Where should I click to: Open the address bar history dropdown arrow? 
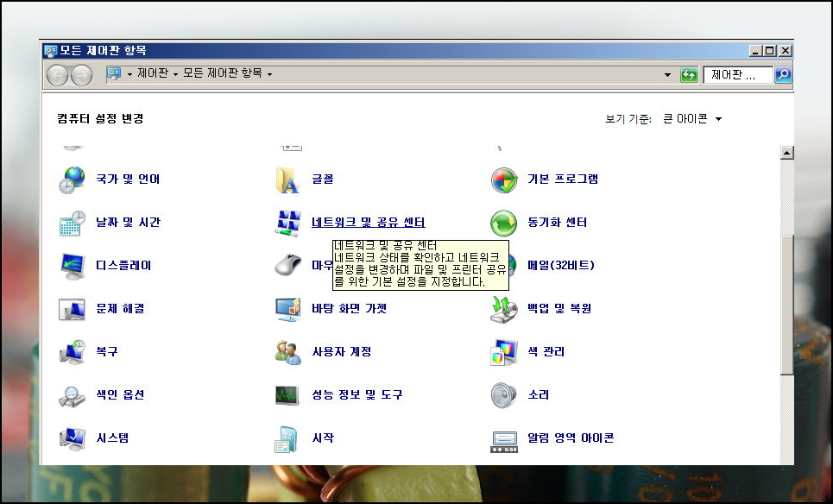tap(668, 75)
